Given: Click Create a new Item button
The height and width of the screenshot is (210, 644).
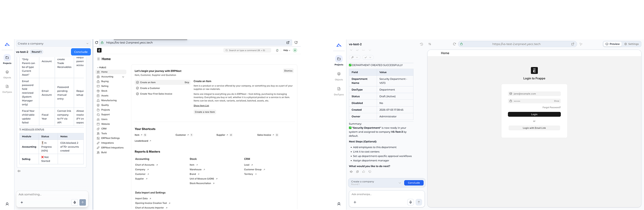Looking at the screenshot, I should coord(205,112).
